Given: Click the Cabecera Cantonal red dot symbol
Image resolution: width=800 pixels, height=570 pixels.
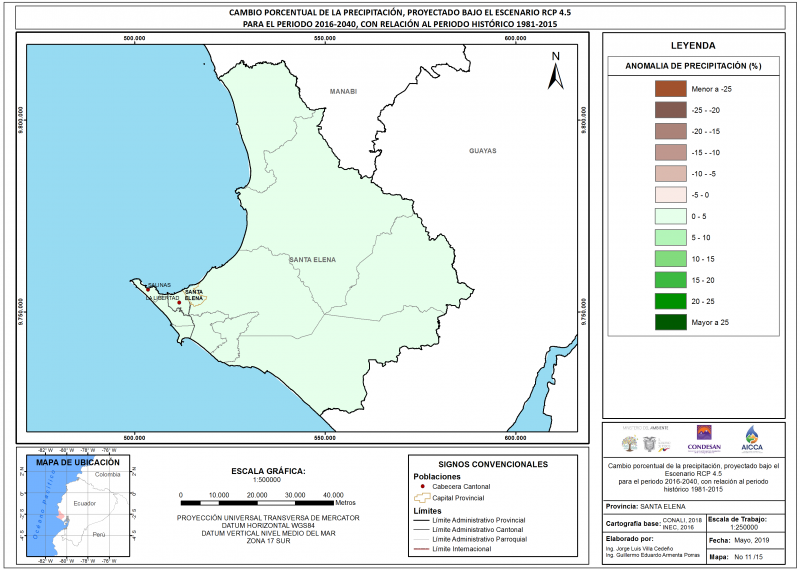Looking at the screenshot, I should 422,486.
